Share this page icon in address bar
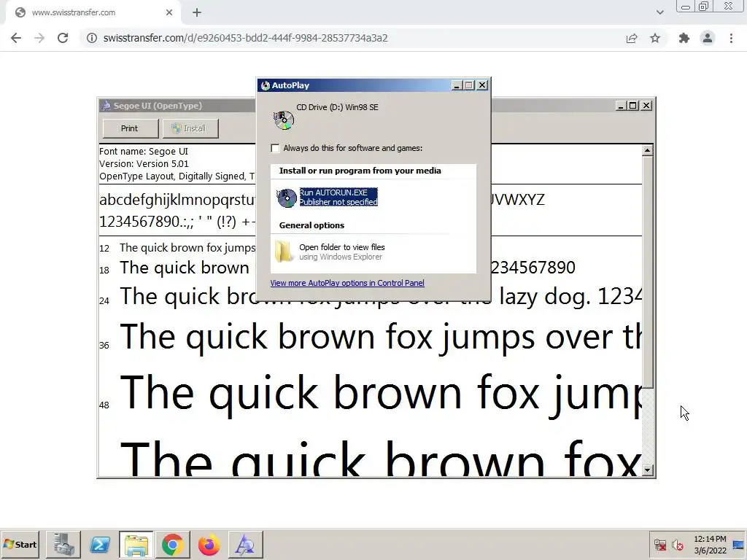Image resolution: width=747 pixels, height=560 pixels. tap(632, 38)
